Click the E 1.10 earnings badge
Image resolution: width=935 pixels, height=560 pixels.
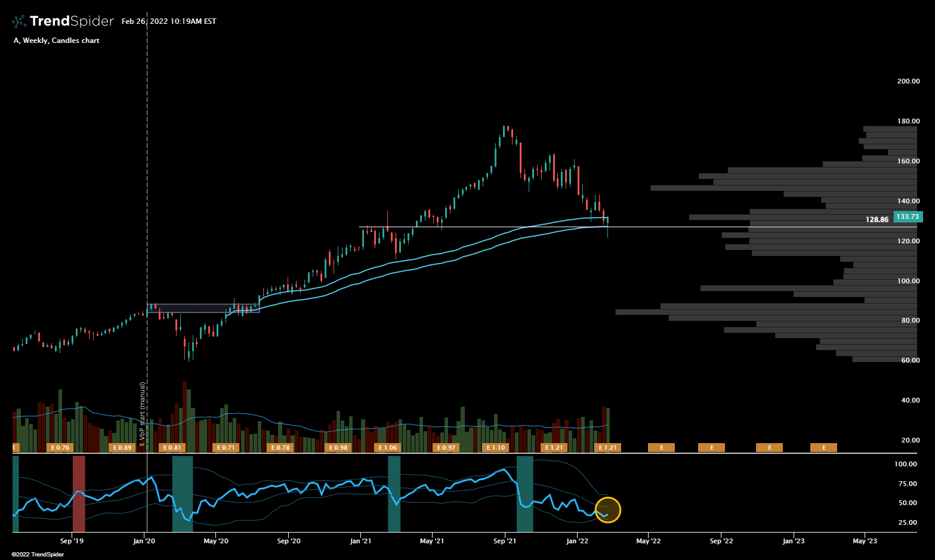tap(495, 447)
